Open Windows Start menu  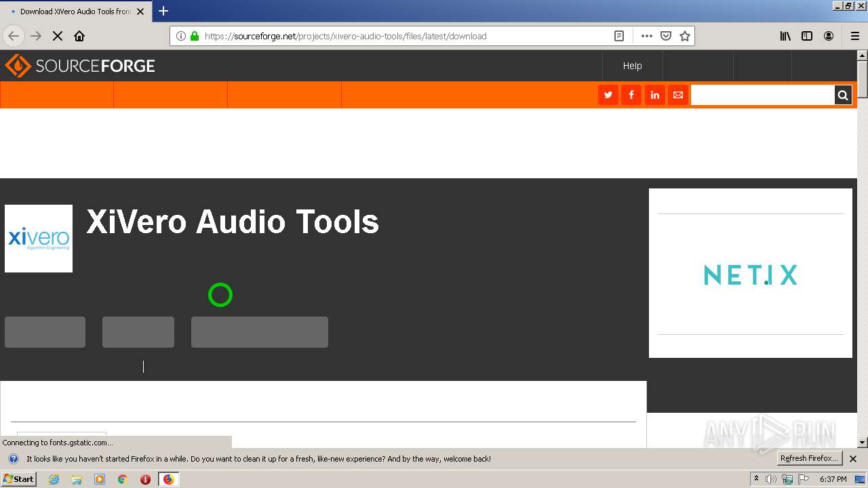point(19,479)
